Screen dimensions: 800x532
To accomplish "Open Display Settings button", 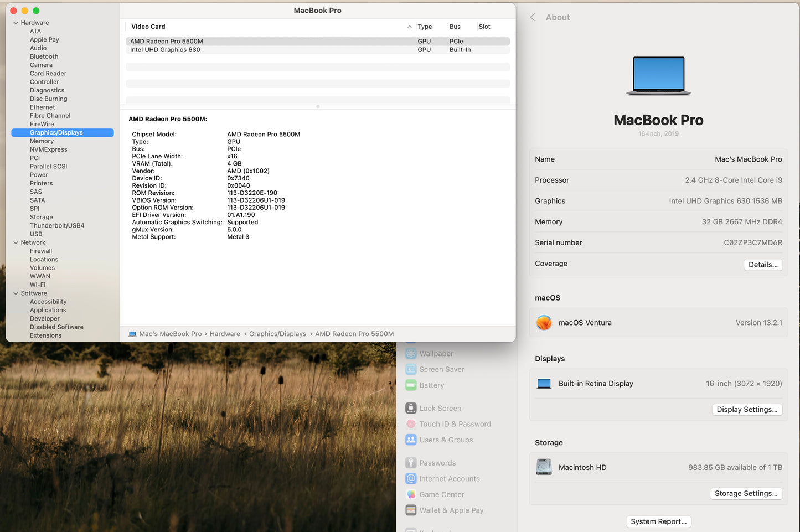I will click(x=746, y=410).
